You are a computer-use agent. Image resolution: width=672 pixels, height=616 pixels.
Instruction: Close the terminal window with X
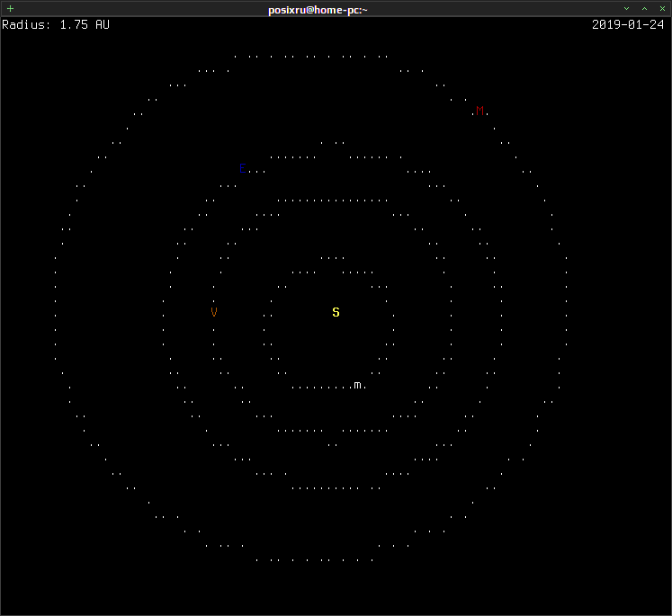(x=662, y=9)
